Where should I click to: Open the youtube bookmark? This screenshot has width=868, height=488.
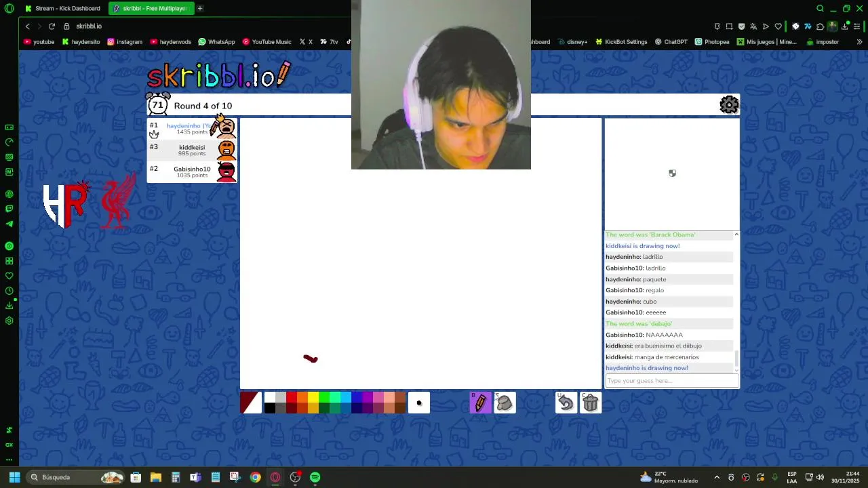39,41
